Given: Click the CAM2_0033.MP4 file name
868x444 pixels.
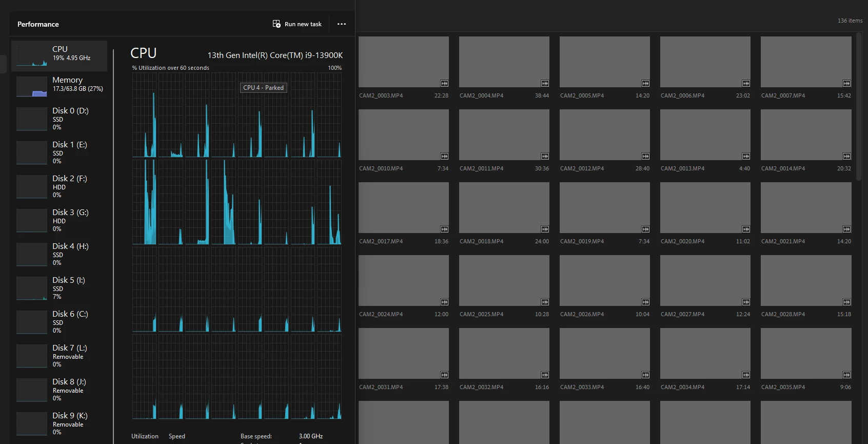Looking at the screenshot, I should [x=582, y=387].
